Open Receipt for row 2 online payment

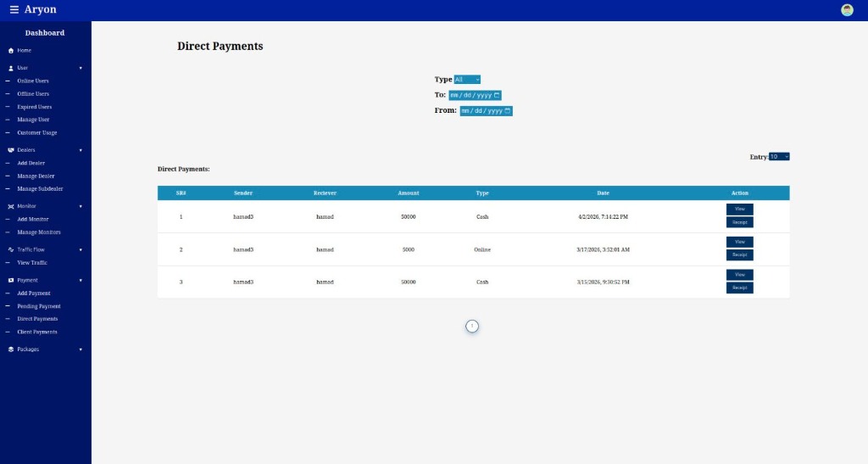point(739,255)
